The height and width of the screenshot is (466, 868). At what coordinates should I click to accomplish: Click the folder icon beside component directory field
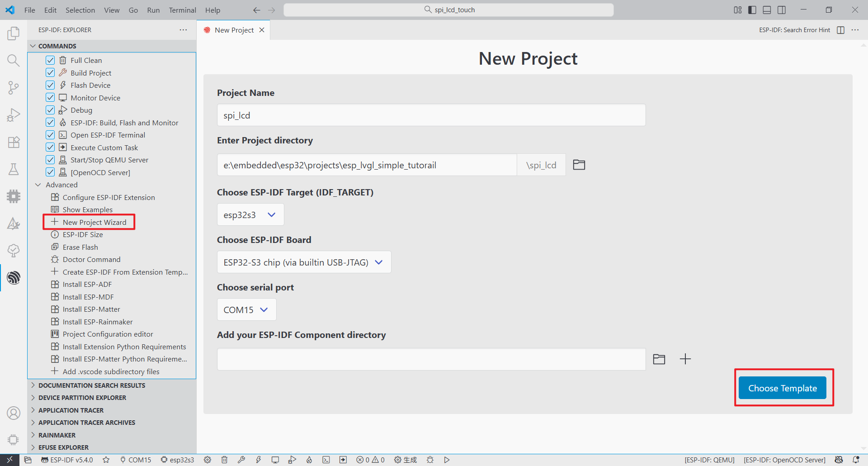pyautogui.click(x=659, y=359)
